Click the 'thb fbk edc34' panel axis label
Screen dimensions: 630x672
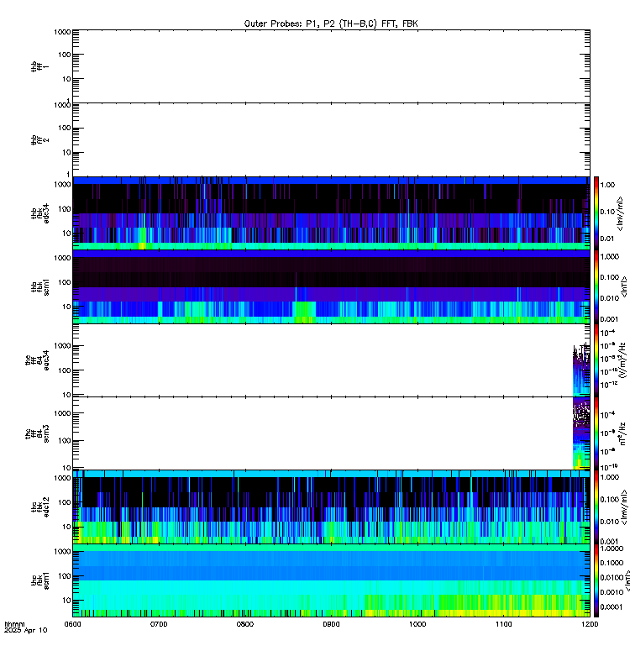39,213
